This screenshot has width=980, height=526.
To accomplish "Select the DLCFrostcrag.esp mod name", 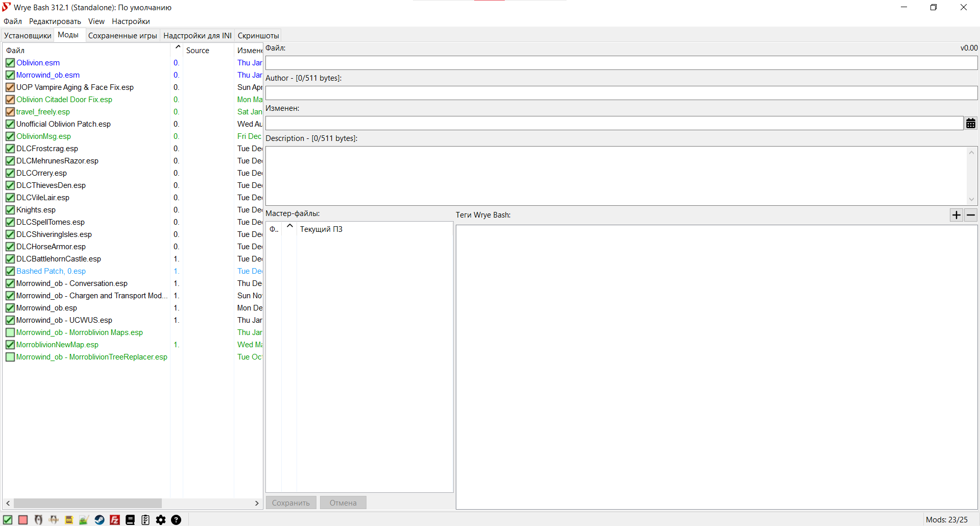I will pos(47,149).
